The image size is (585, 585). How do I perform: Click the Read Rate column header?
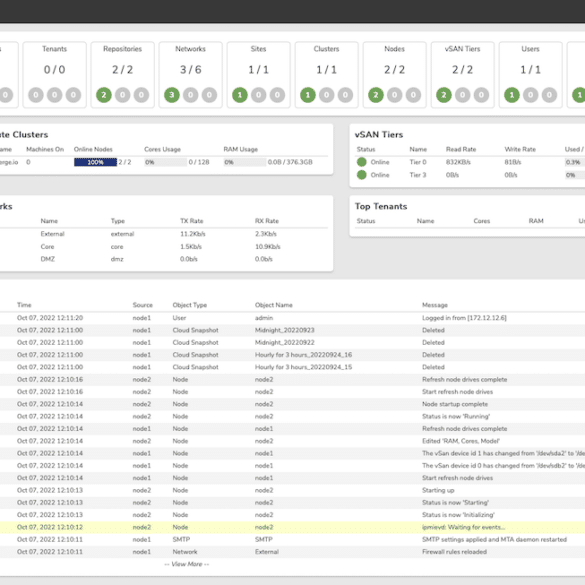461,149
